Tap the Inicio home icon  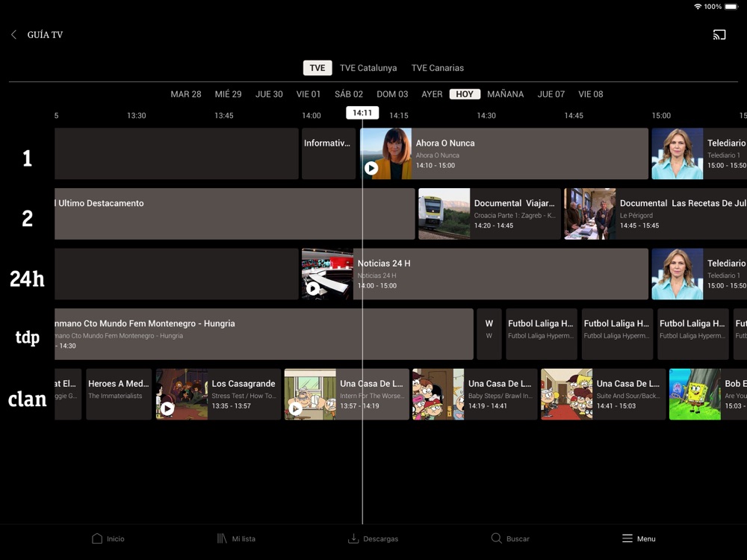(x=97, y=538)
